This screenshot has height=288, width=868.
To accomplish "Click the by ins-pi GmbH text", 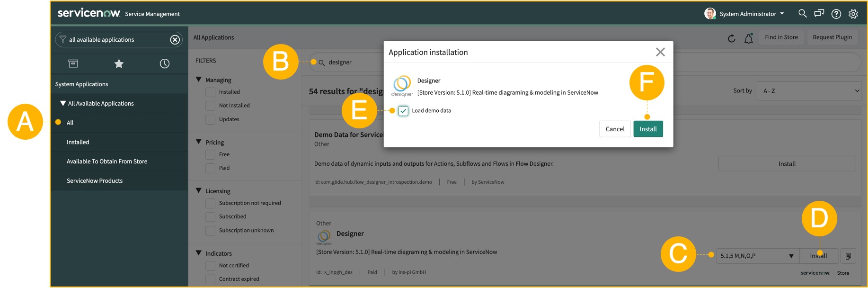I will (409, 272).
